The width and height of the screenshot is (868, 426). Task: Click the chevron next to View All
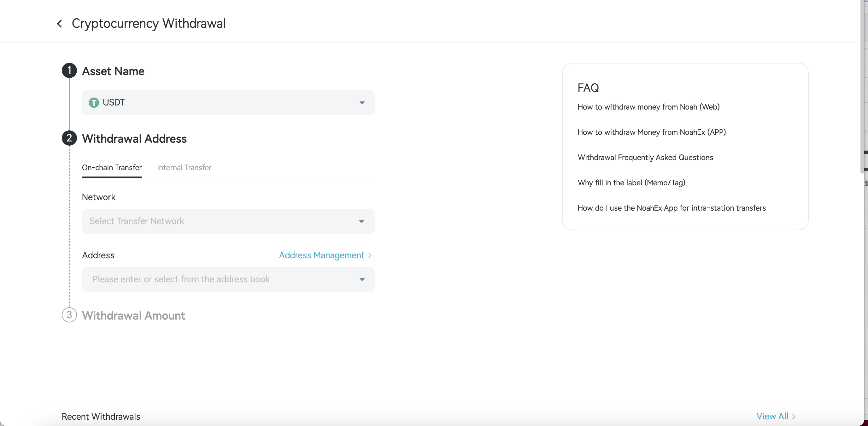tap(794, 416)
